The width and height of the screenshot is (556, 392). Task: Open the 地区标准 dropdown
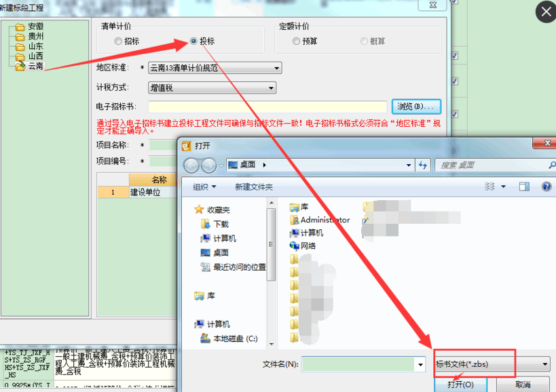215,68
